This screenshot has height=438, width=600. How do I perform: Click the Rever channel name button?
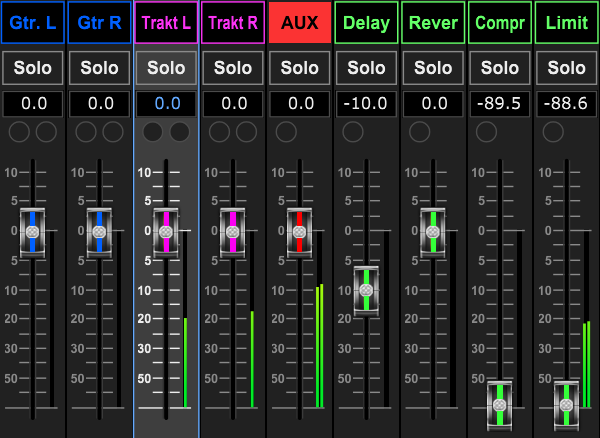(x=434, y=23)
